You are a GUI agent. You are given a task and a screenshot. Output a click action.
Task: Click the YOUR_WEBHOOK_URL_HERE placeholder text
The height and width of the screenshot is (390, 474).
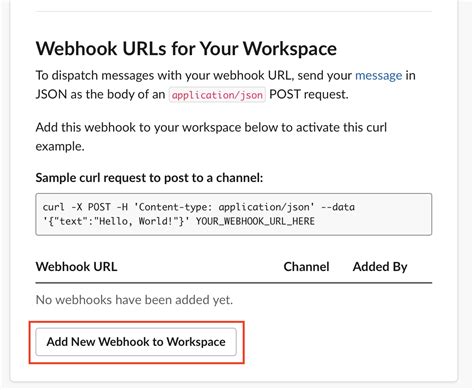255,221
